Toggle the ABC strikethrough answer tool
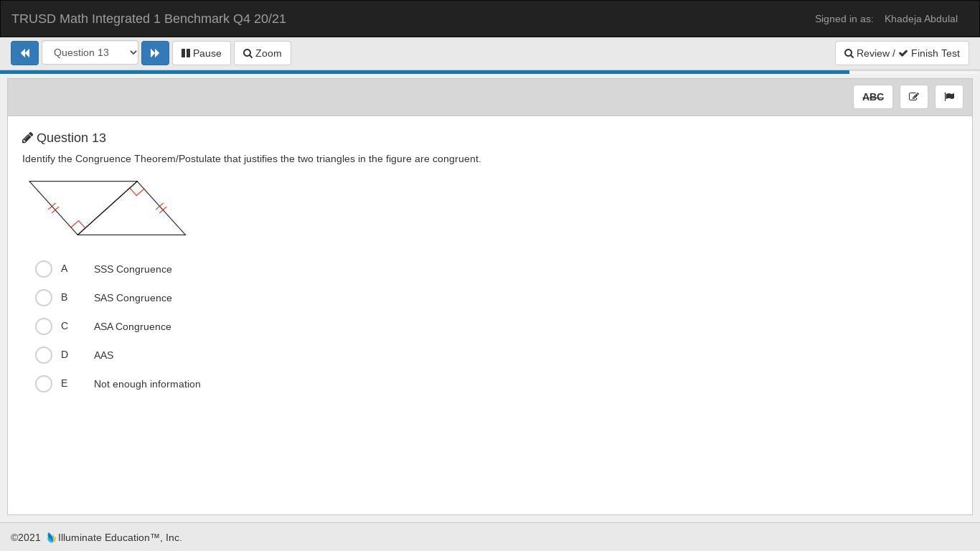This screenshot has height=551, width=980. 873,97
